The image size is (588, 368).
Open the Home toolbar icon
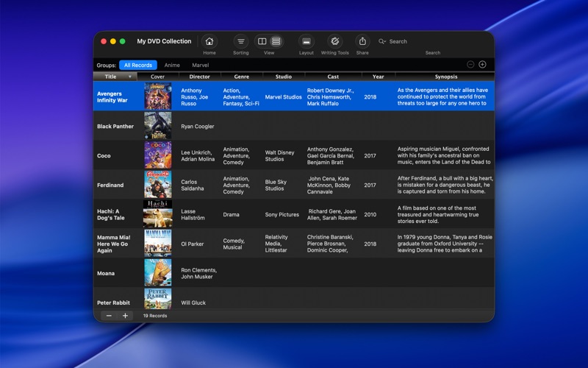(x=209, y=41)
